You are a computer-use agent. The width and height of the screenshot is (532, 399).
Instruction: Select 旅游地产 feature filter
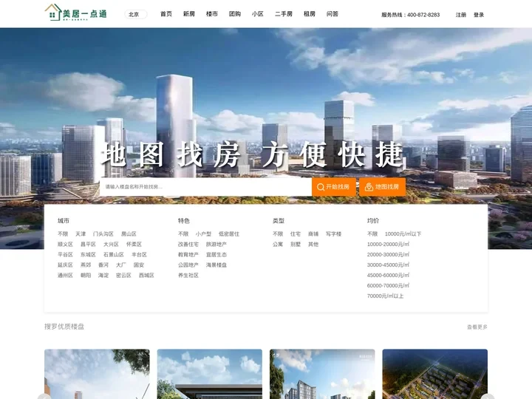(x=216, y=245)
